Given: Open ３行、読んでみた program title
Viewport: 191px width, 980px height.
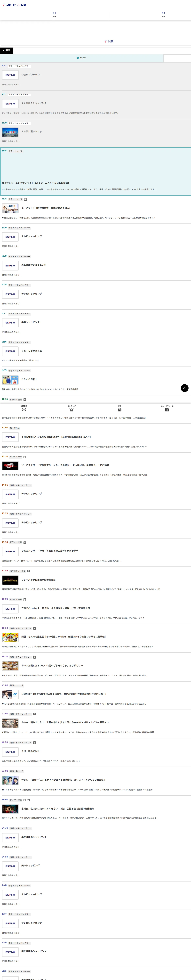Looking at the screenshot, I should 30,751.
